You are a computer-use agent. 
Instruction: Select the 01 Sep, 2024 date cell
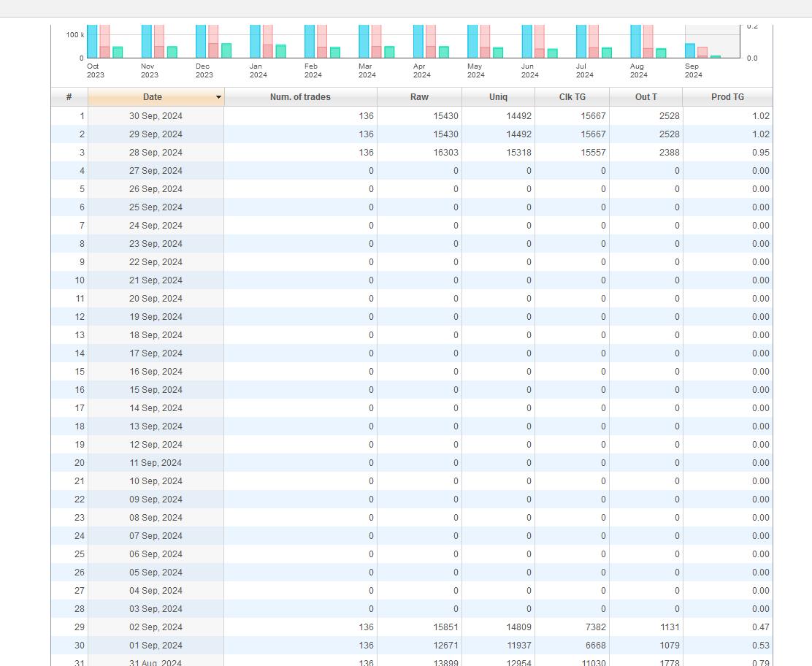pos(156,646)
